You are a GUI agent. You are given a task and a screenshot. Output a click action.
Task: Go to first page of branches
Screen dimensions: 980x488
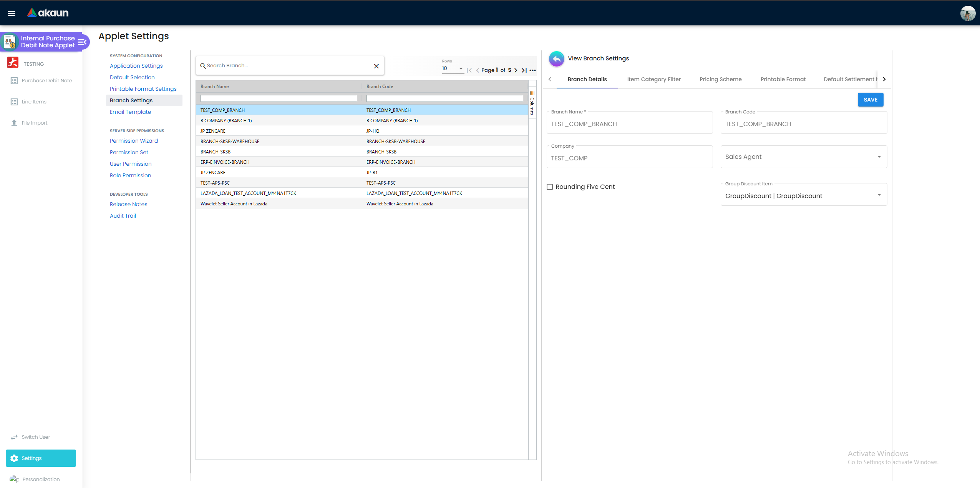click(469, 70)
